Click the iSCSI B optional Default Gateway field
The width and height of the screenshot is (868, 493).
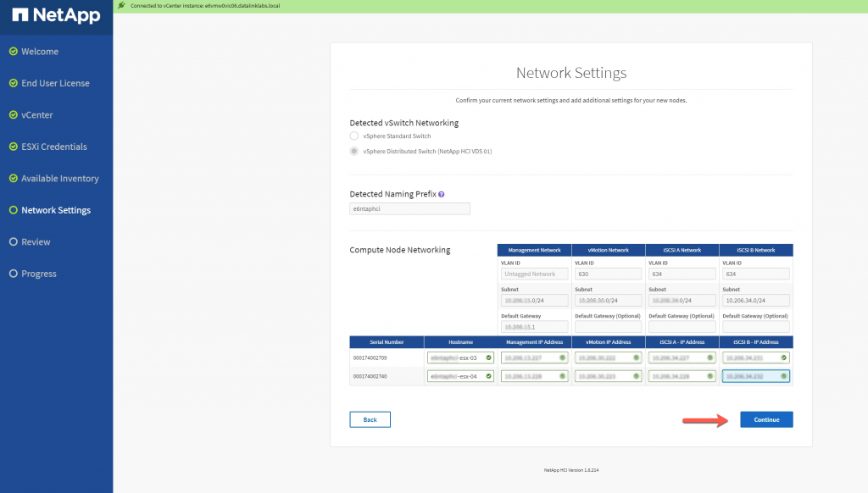[755, 327]
